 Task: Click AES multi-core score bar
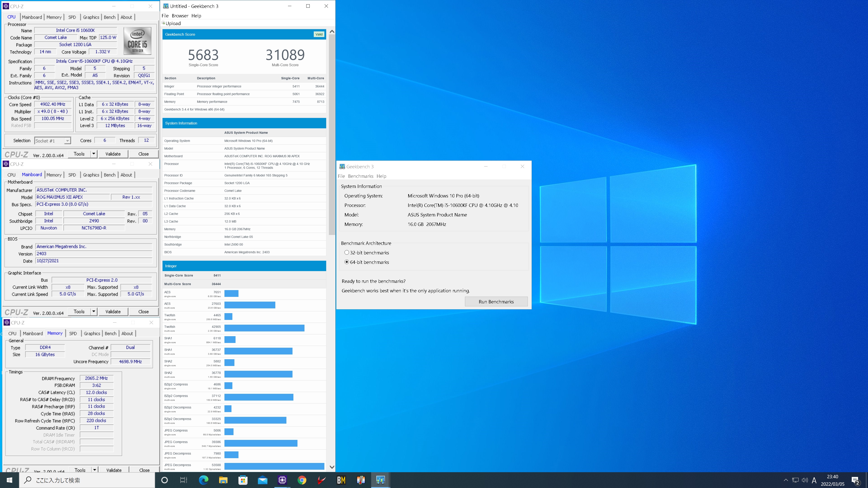point(250,305)
